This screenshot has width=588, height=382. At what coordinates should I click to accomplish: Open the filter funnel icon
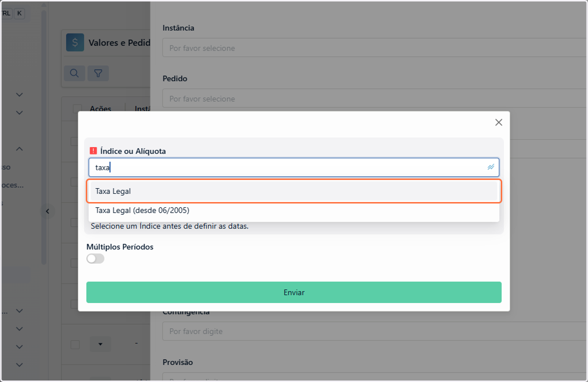click(x=98, y=73)
